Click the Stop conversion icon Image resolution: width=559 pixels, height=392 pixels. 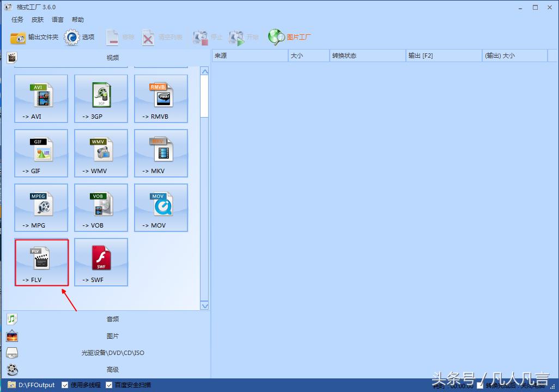pyautogui.click(x=200, y=38)
